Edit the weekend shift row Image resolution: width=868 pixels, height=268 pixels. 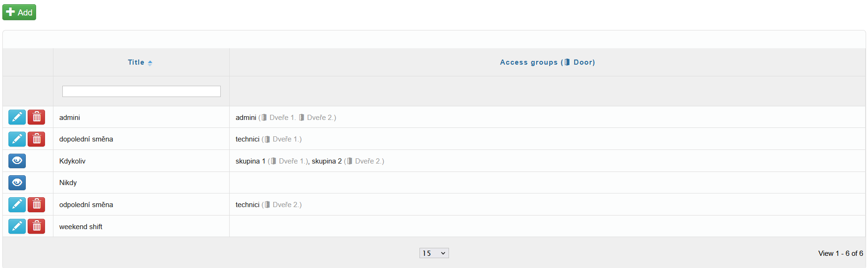click(17, 227)
